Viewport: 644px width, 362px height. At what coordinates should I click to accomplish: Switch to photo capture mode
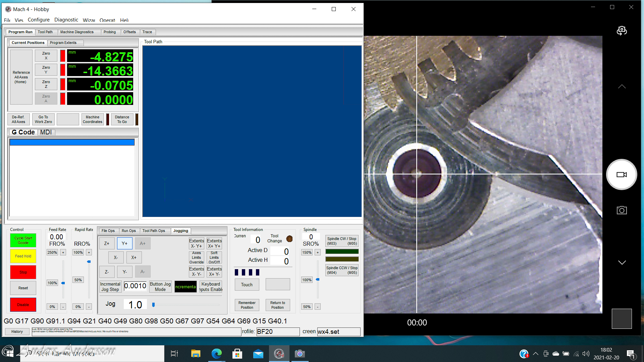pyautogui.click(x=622, y=210)
